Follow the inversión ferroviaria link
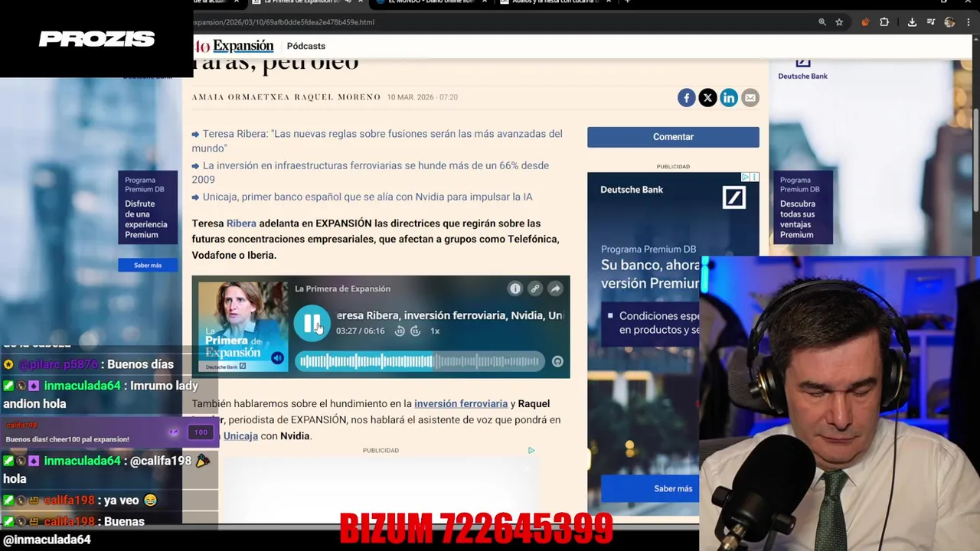 coord(461,403)
